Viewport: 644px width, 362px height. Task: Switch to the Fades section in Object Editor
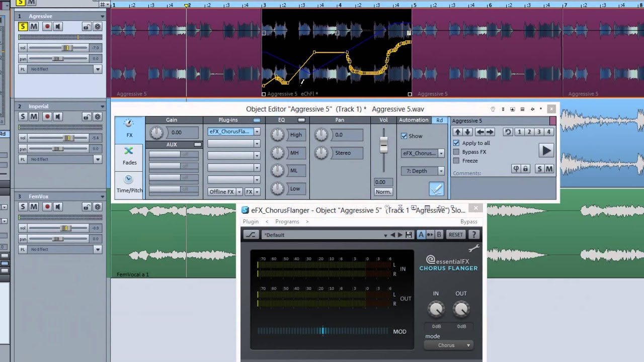[129, 157]
